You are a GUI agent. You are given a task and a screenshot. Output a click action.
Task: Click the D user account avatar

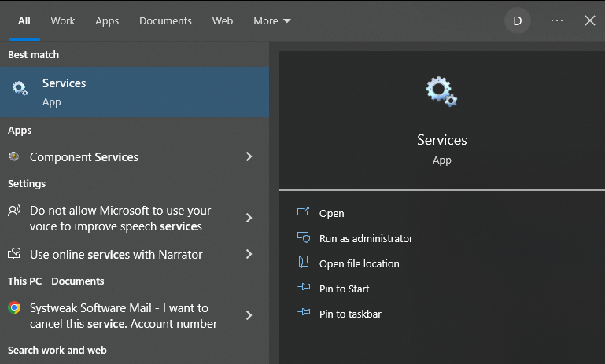click(518, 20)
